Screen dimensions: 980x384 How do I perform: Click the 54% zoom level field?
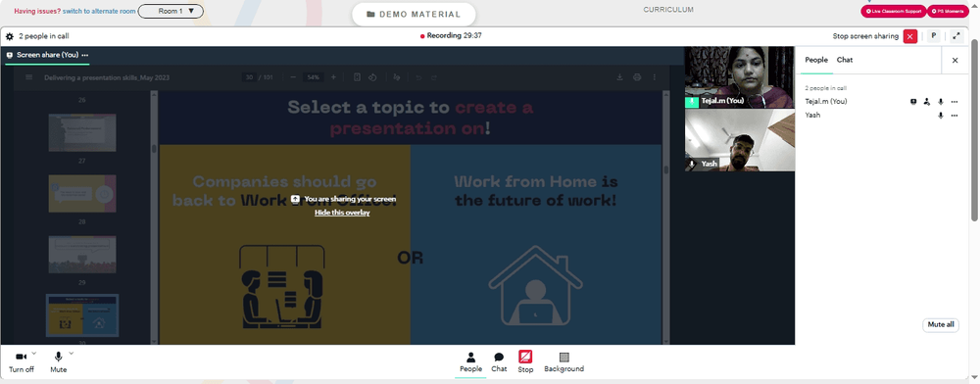tap(314, 77)
